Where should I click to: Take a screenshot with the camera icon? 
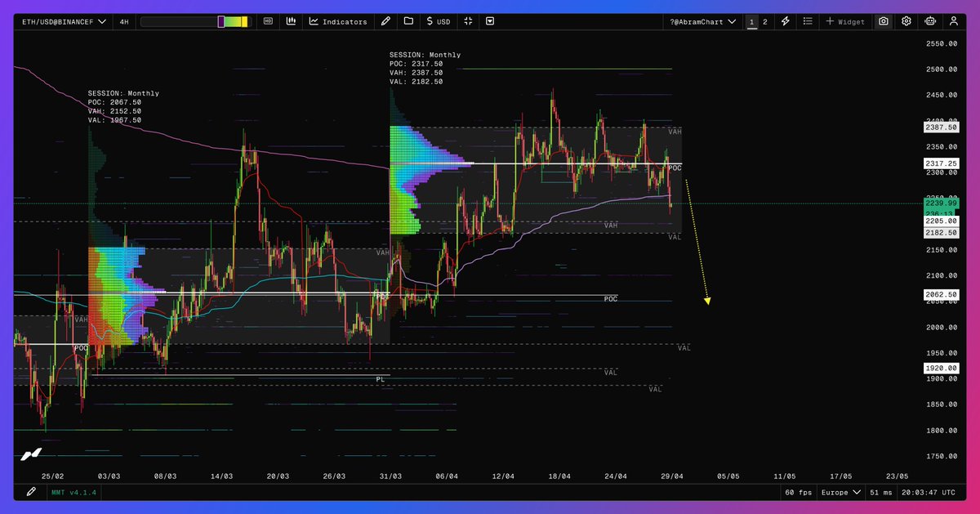point(884,22)
